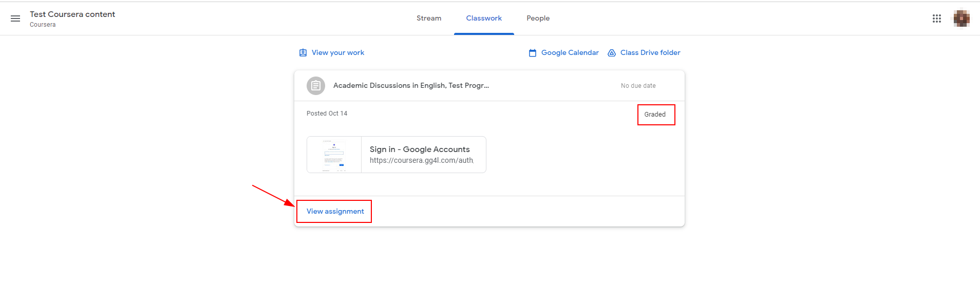Image resolution: width=980 pixels, height=282 pixels.
Task: Click the calendar icon beside Google Calendar
Action: [x=533, y=53]
